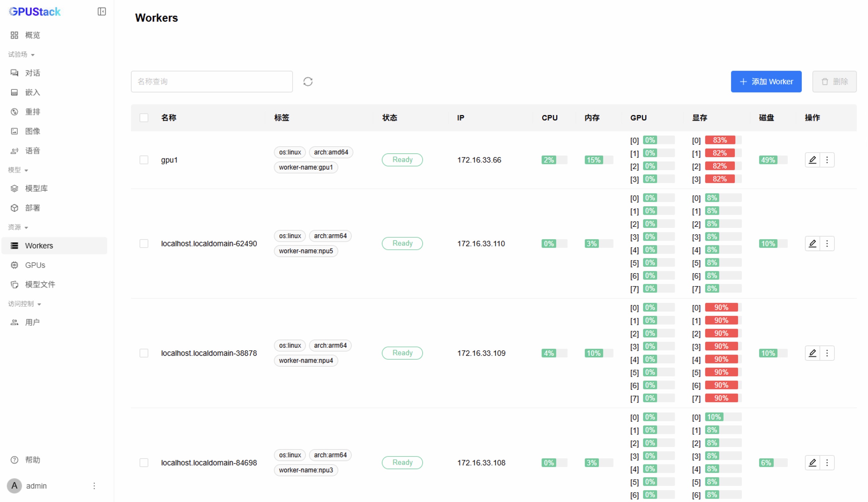Select the localhost.localdomain-38878 row checkbox
868x502 pixels.
point(144,353)
